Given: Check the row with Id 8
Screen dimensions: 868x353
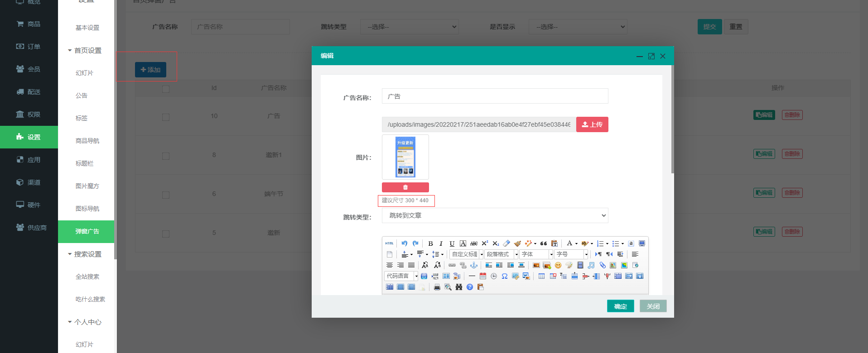Looking at the screenshot, I should 166,156.
